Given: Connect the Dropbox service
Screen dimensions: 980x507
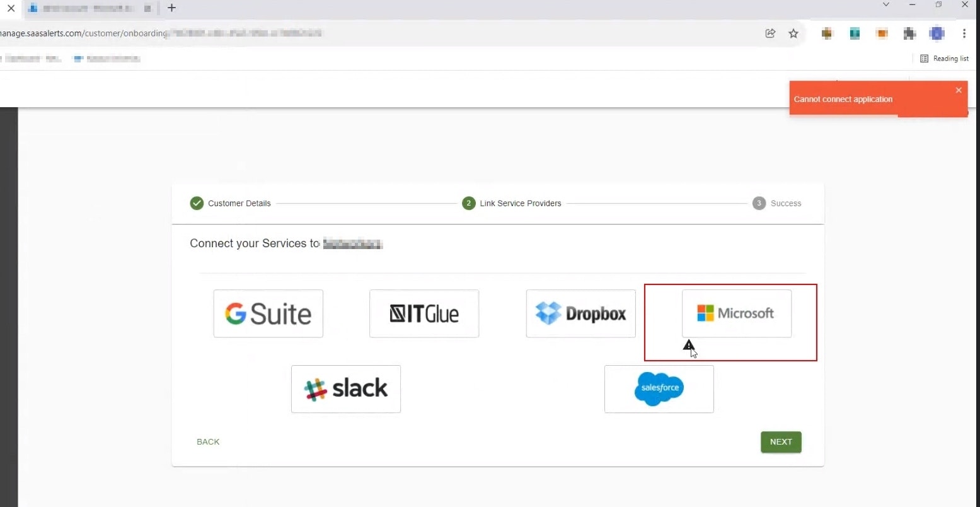Looking at the screenshot, I should 580,313.
